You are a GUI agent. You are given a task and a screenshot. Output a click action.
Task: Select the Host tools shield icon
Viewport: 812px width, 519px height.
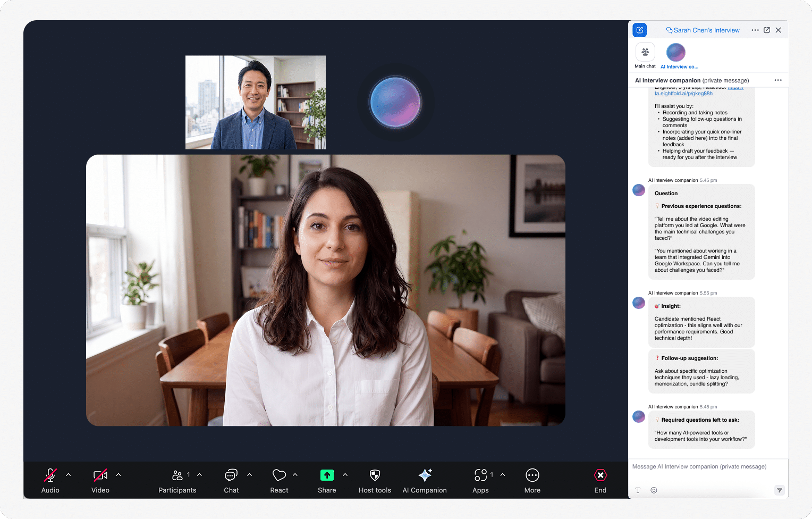tap(375, 475)
